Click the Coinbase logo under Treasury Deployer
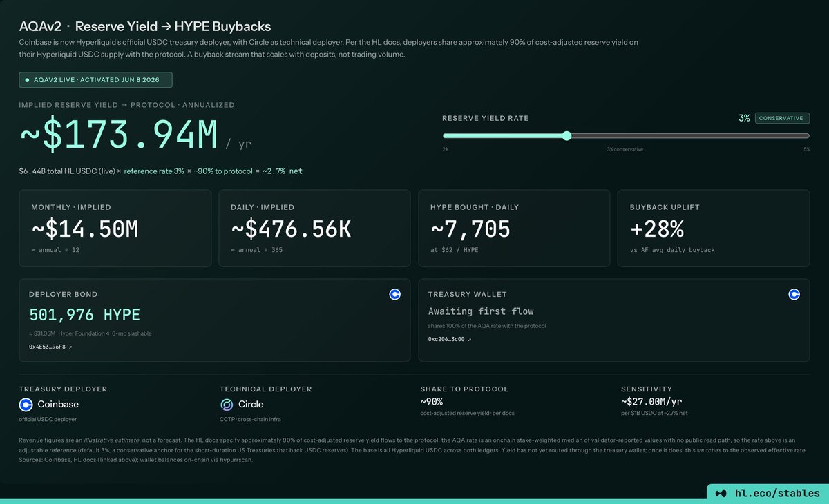The image size is (829, 504). (26, 405)
